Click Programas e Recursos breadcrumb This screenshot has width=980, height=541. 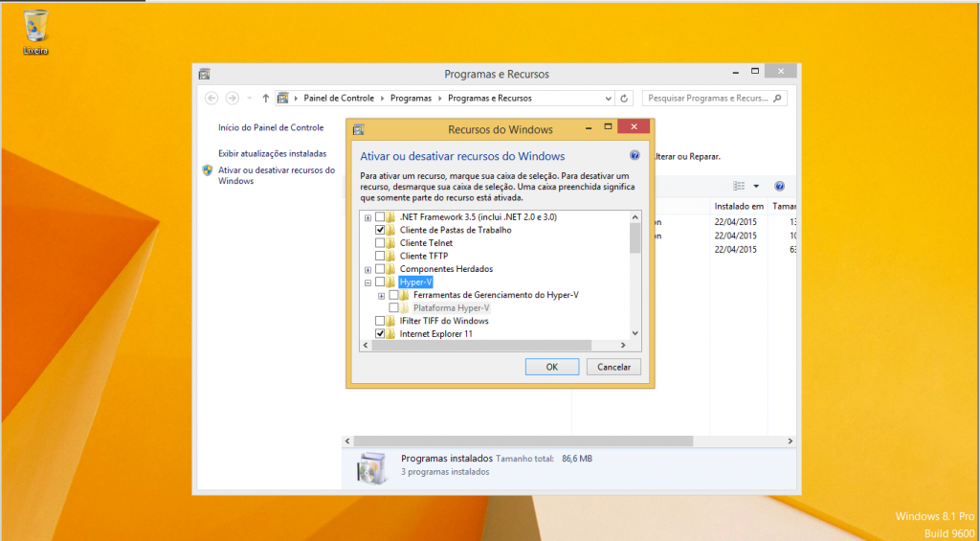click(490, 99)
